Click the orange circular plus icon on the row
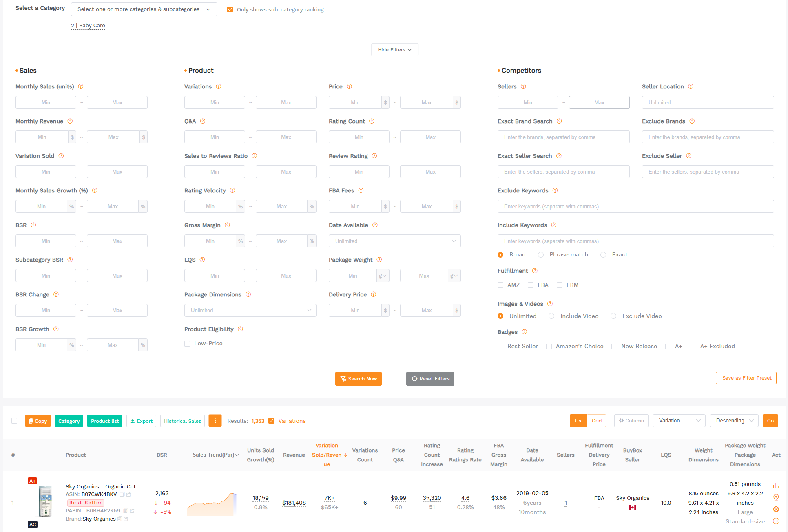 tap(776, 509)
